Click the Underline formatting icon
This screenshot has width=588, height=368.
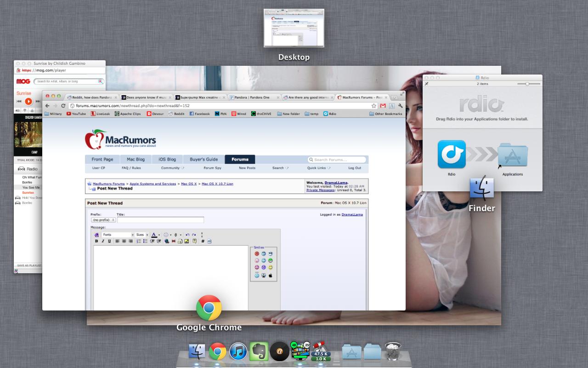tap(109, 241)
